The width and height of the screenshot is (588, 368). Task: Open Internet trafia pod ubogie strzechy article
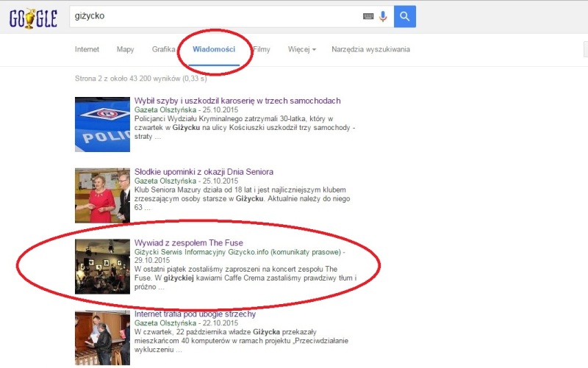click(x=195, y=314)
